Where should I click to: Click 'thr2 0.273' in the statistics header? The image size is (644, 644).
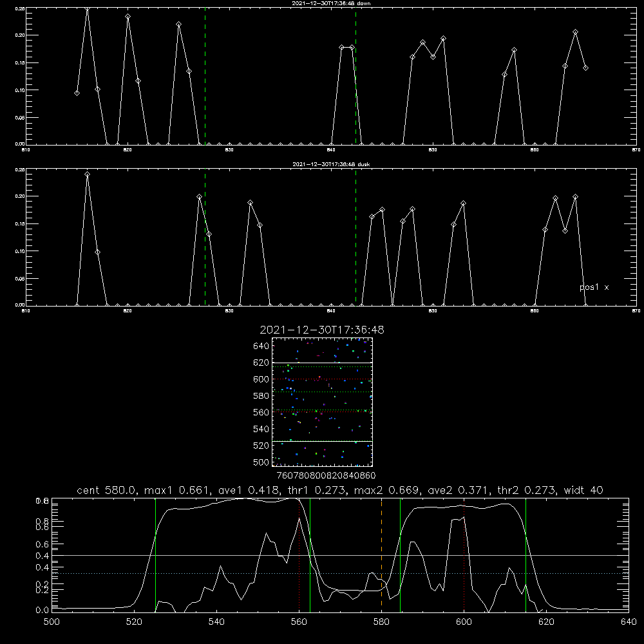click(526, 490)
